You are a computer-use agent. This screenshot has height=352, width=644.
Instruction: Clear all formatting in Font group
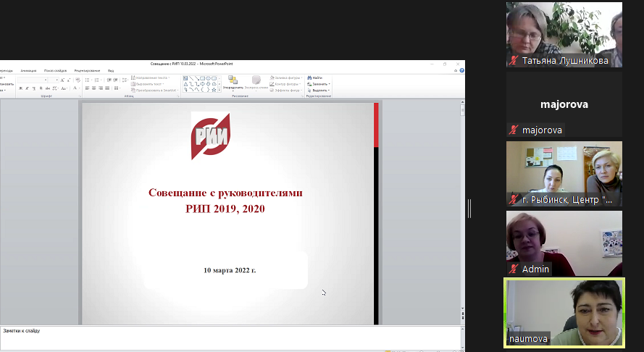[78, 80]
